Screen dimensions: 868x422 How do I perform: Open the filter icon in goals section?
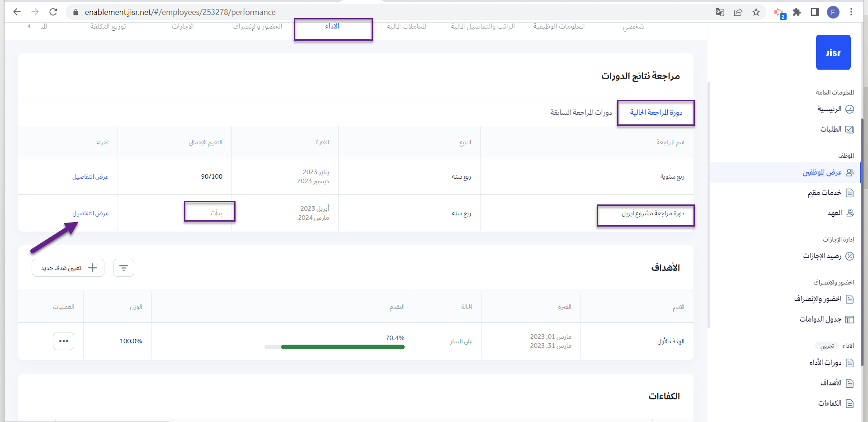123,268
